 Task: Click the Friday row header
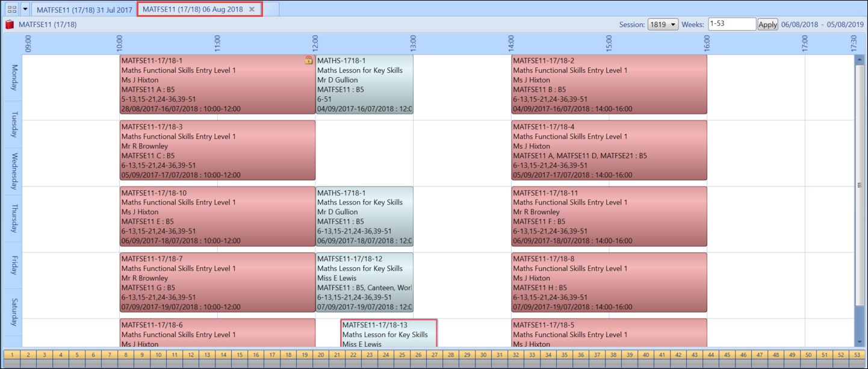pyautogui.click(x=14, y=265)
